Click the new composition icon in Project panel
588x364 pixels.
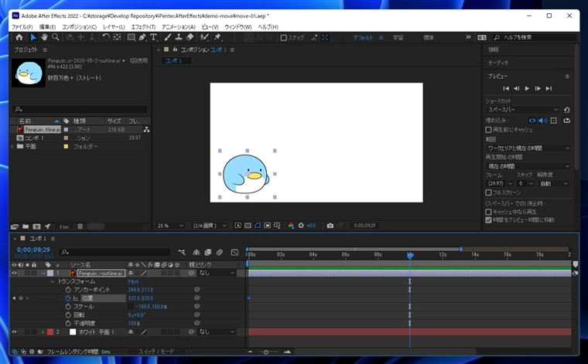pos(36,226)
